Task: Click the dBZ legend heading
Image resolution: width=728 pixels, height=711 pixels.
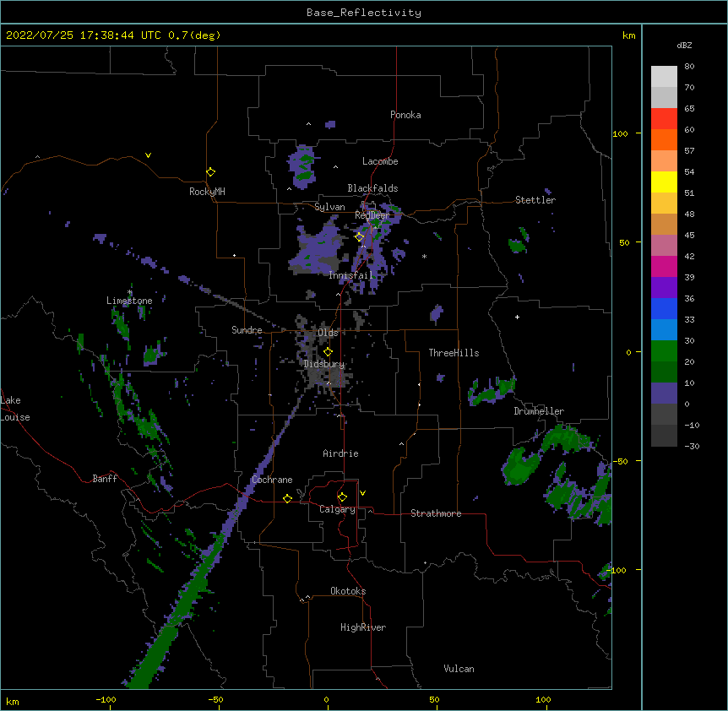Action: [x=684, y=45]
